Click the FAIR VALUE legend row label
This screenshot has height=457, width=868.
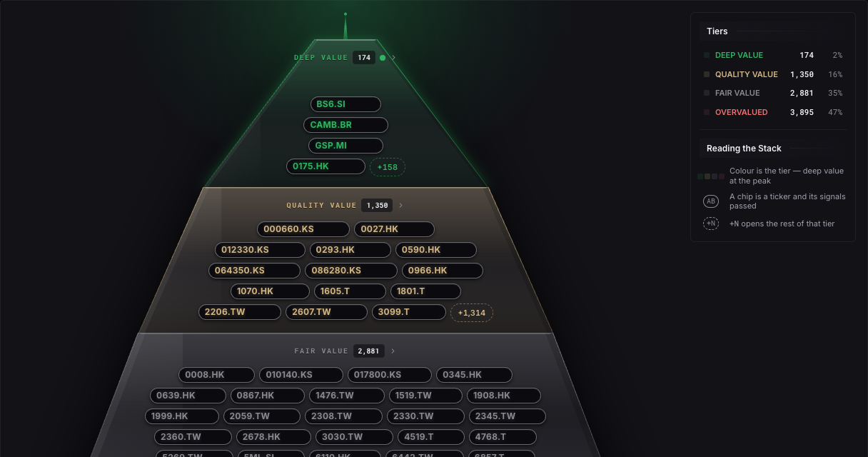pyautogui.click(x=737, y=93)
